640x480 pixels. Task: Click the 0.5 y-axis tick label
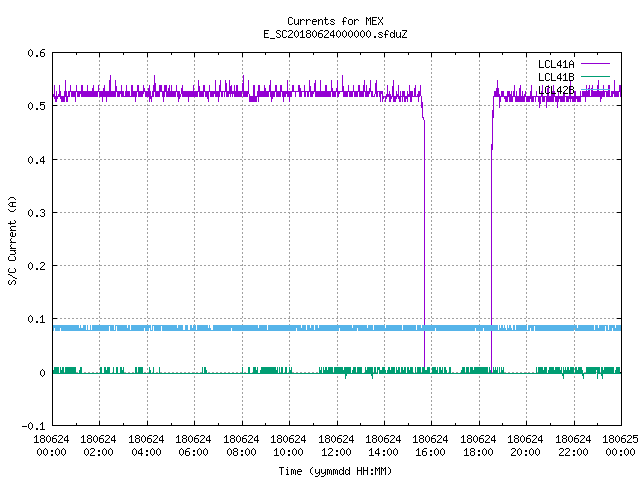point(36,106)
